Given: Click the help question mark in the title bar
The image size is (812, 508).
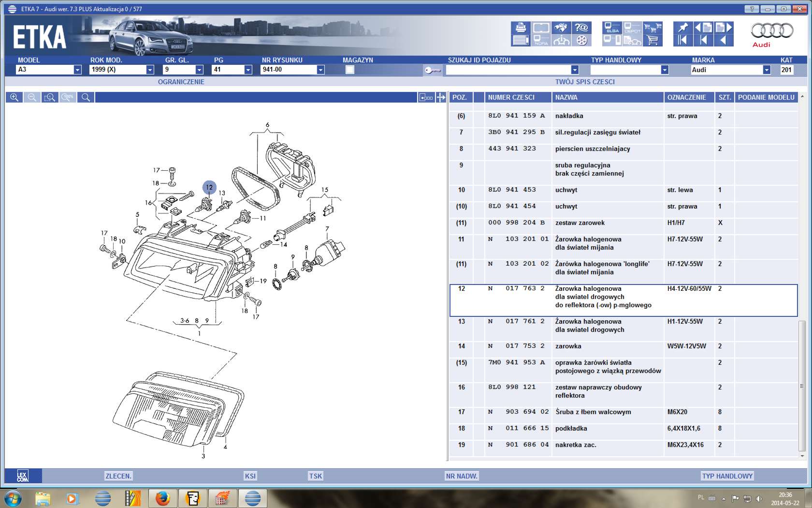Looking at the screenshot, I should click(x=752, y=9).
